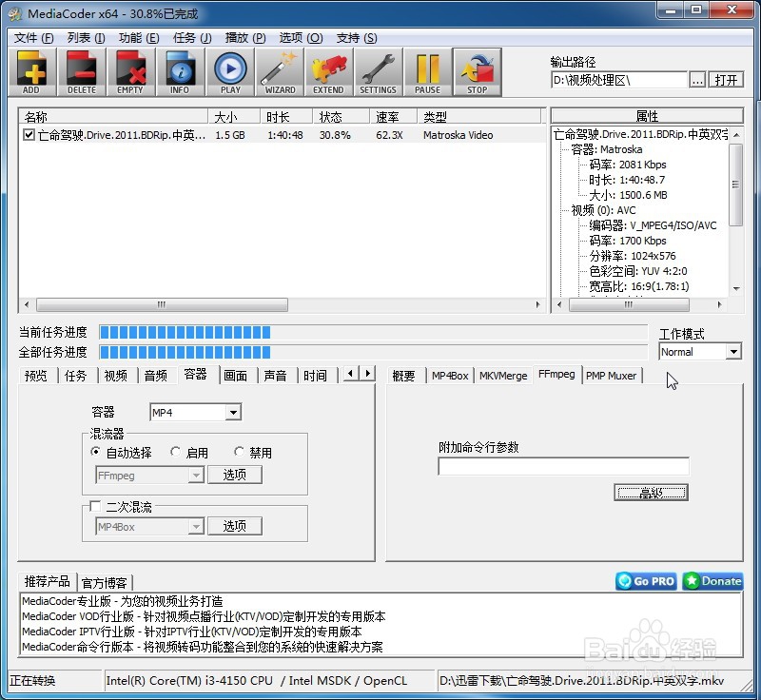761x700 pixels.
Task: Open the 支持 (S) menu
Action: point(357,38)
